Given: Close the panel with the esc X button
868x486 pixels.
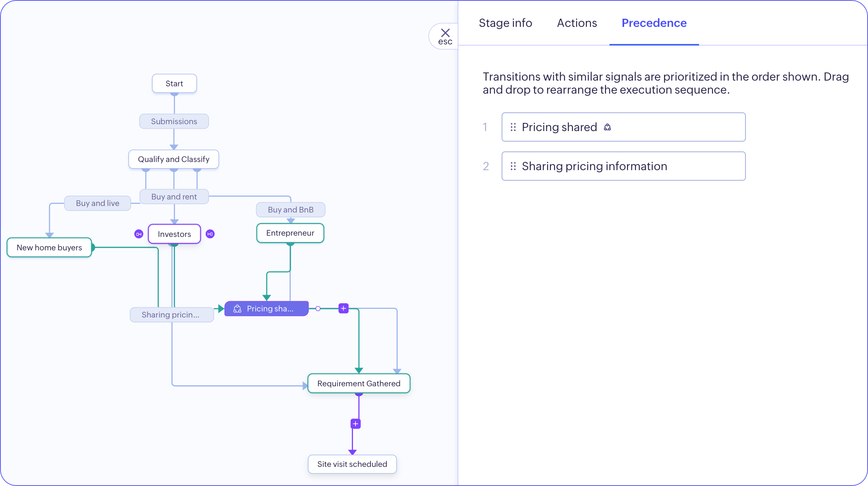Looking at the screenshot, I should coord(445,36).
